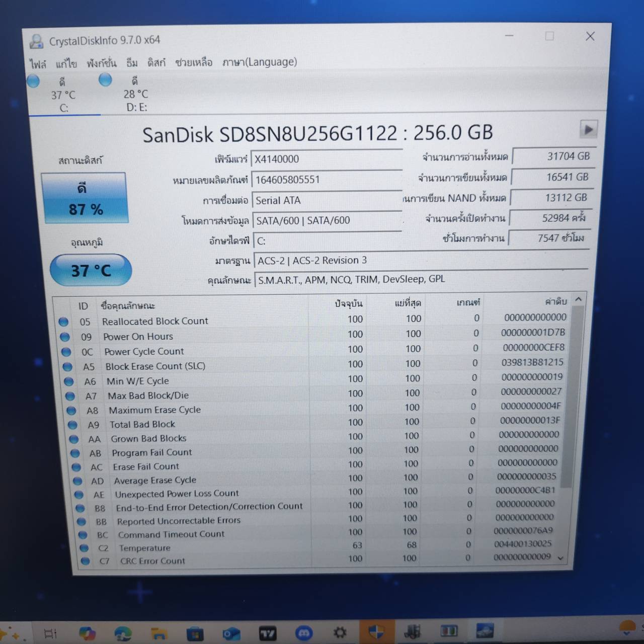Open Microsoft Store from the taskbar
The image size is (644, 644).
point(195,633)
